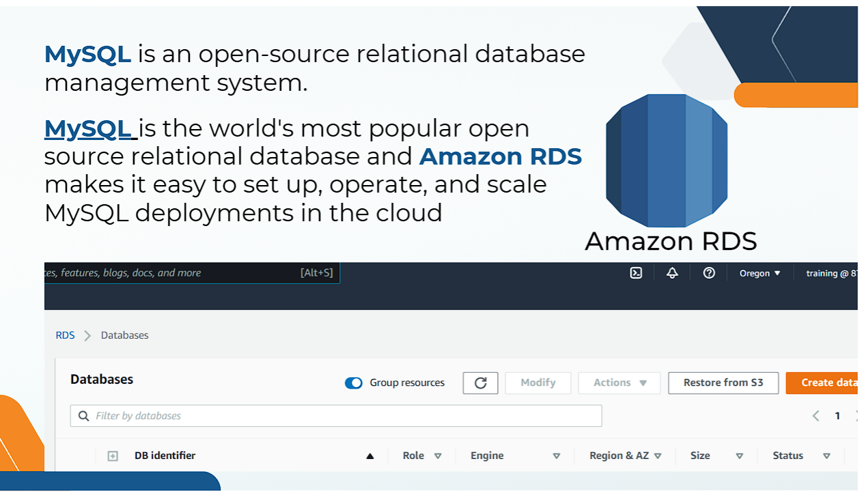
Task: Open the Oregon region dropdown
Action: click(760, 273)
